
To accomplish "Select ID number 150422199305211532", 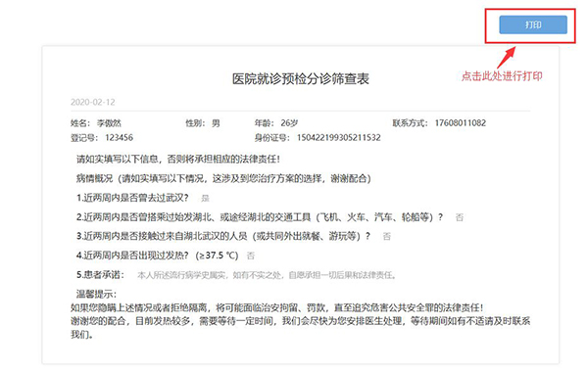I will [x=339, y=137].
